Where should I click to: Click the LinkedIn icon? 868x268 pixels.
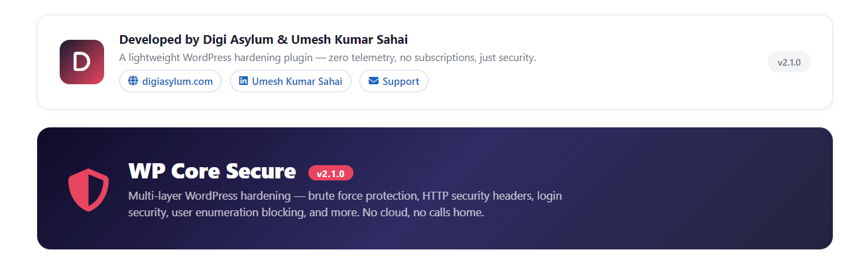[243, 81]
